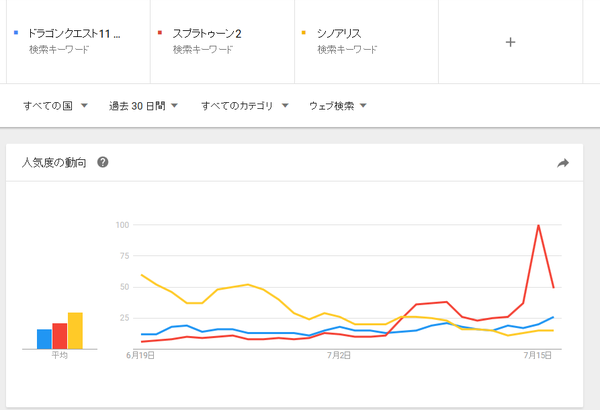Click the red dot beside スプラトゥーン2
Image resolution: width=600 pixels, height=410 pixels.
[x=160, y=33]
